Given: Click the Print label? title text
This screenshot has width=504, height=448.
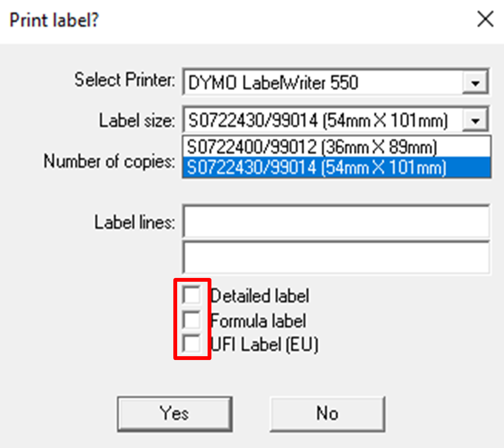Looking at the screenshot, I should point(53,19).
